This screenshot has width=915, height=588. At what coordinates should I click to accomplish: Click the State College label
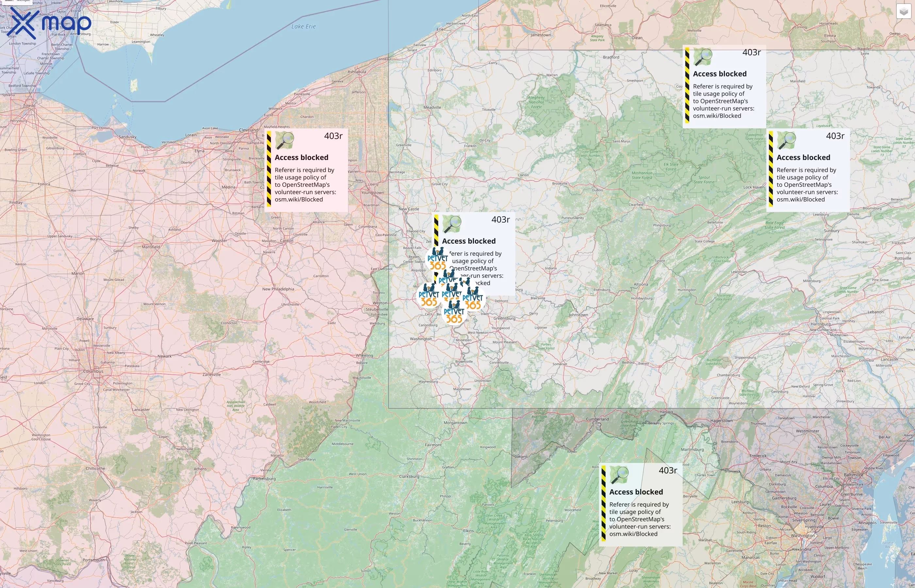pos(705,241)
